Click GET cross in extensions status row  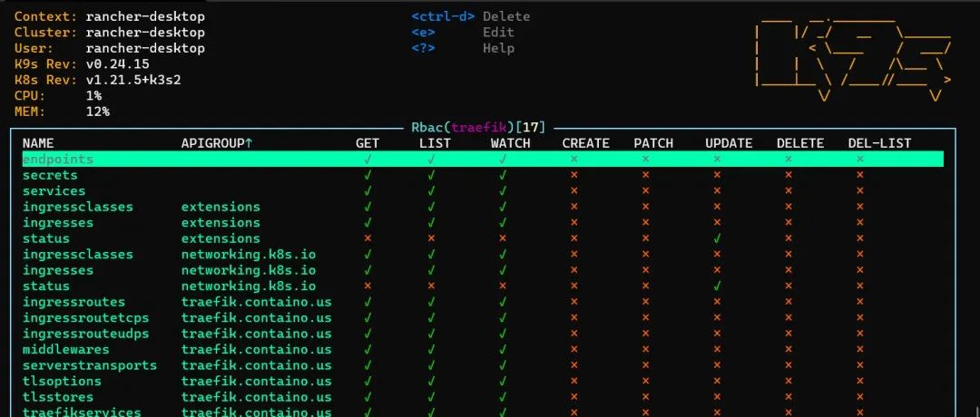(367, 238)
